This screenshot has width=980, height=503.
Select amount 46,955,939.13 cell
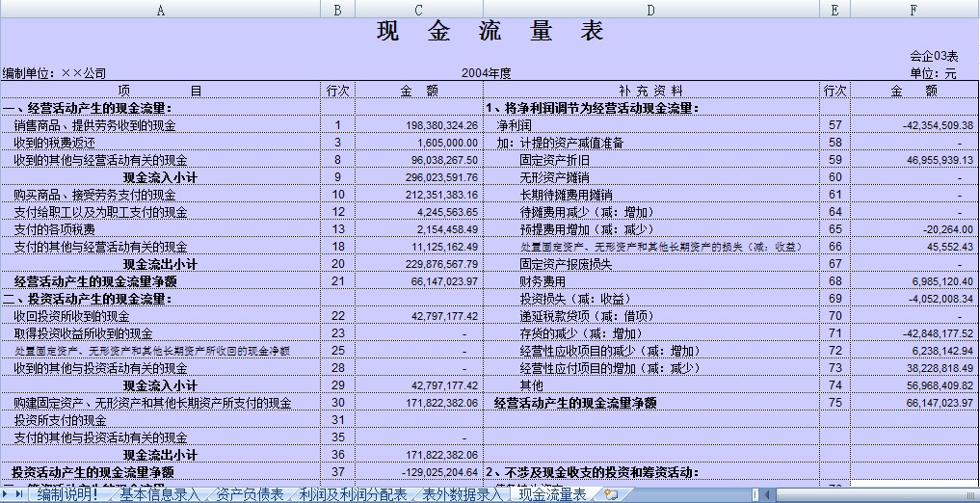point(914,161)
